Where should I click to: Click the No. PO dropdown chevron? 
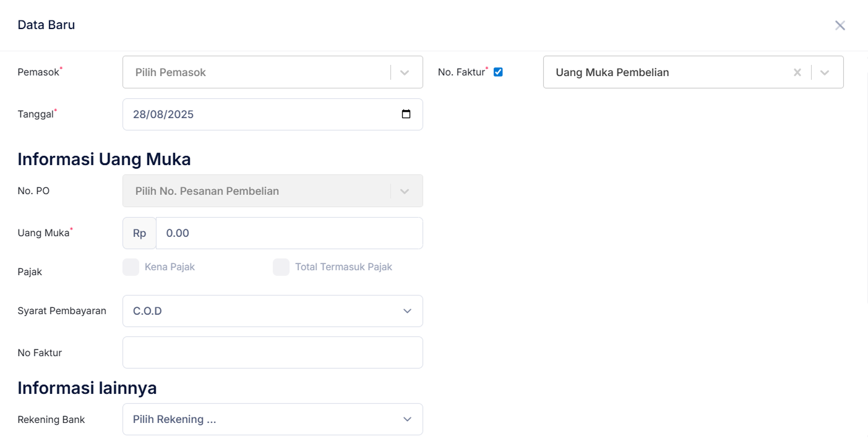pyautogui.click(x=405, y=191)
